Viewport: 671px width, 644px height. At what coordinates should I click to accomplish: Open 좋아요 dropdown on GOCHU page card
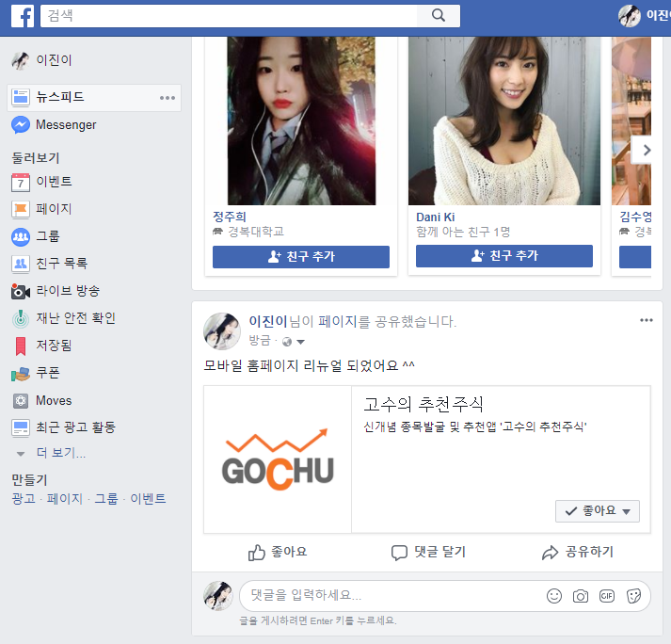pyautogui.click(x=598, y=510)
